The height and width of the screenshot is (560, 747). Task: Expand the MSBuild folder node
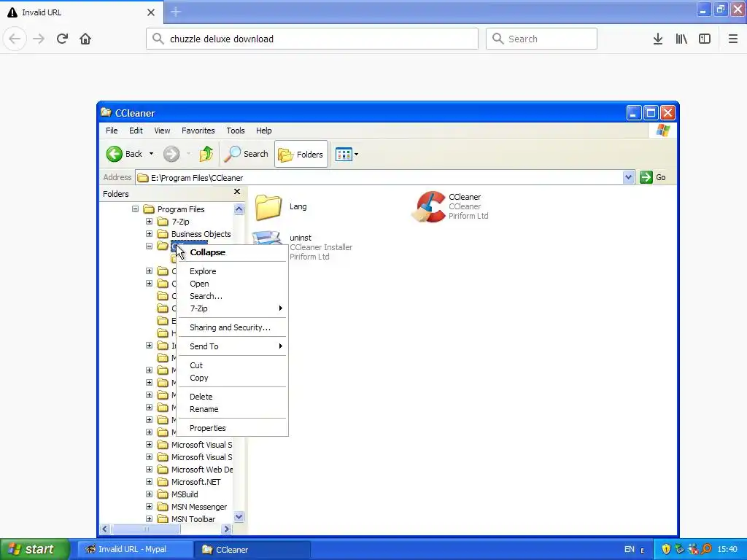coord(149,494)
